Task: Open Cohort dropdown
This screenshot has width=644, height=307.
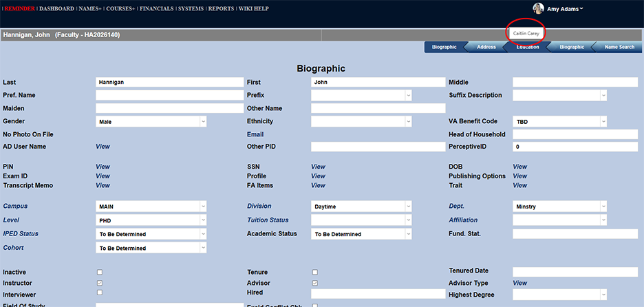Action: coord(151,248)
